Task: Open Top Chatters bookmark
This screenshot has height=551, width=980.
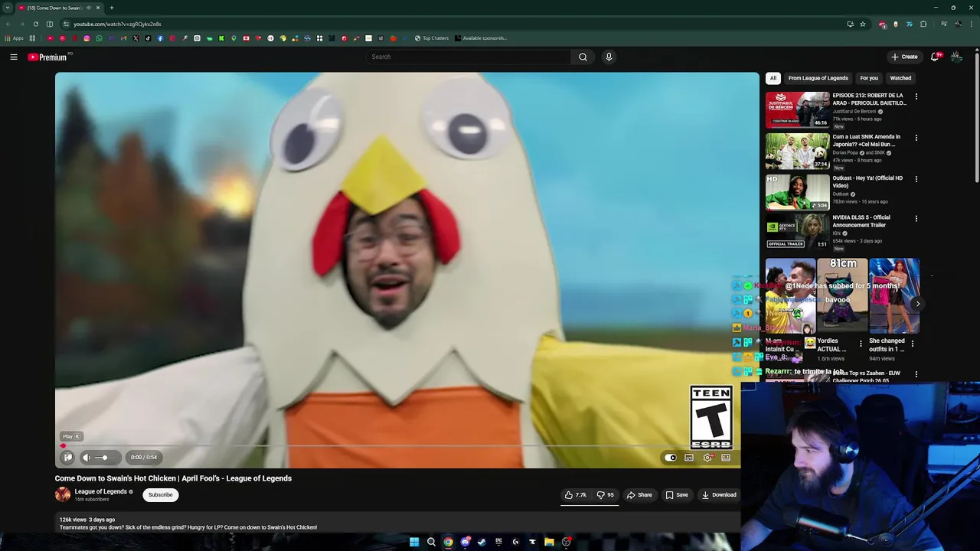Action: [432, 38]
